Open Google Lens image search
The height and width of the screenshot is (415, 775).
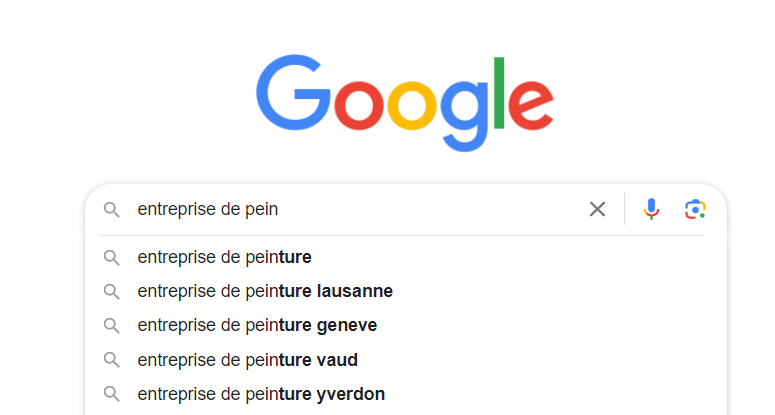[695, 209]
